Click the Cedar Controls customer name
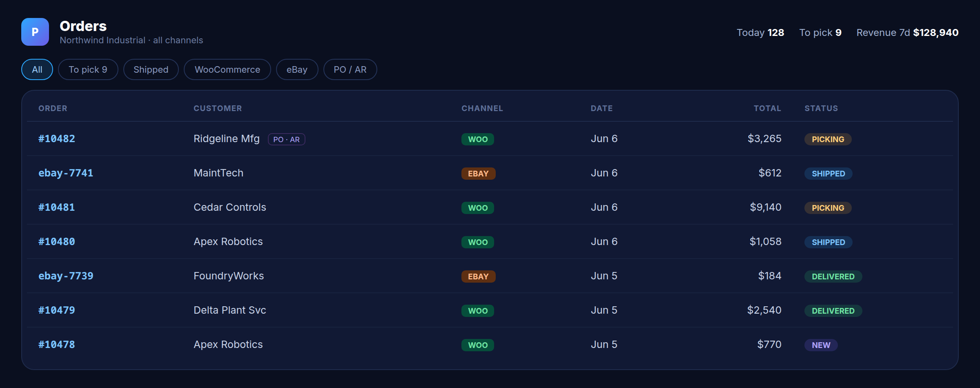The width and height of the screenshot is (980, 388). tap(230, 207)
